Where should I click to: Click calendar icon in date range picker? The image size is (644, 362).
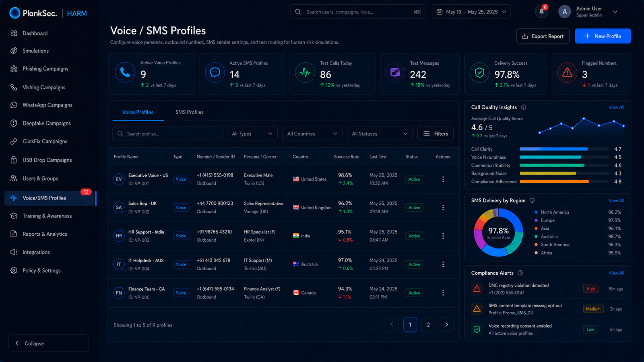(x=440, y=12)
